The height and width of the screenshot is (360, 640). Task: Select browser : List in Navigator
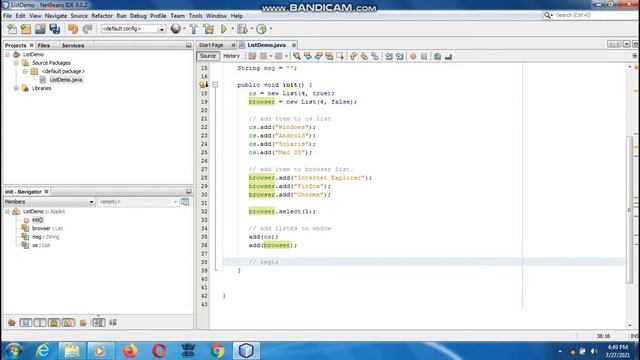coord(47,228)
